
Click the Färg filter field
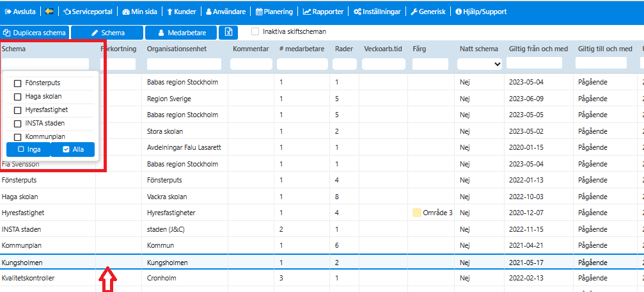coord(430,64)
